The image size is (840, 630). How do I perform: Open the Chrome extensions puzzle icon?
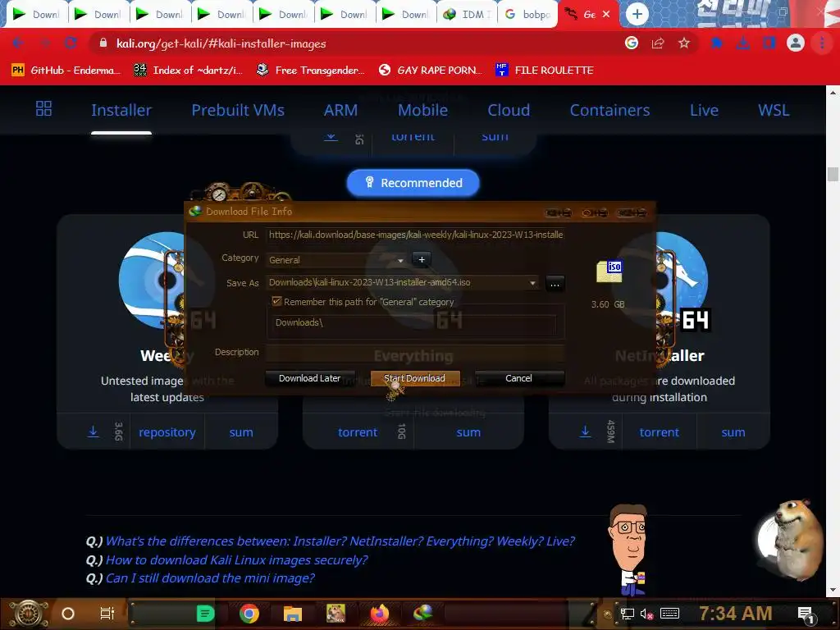point(716,43)
